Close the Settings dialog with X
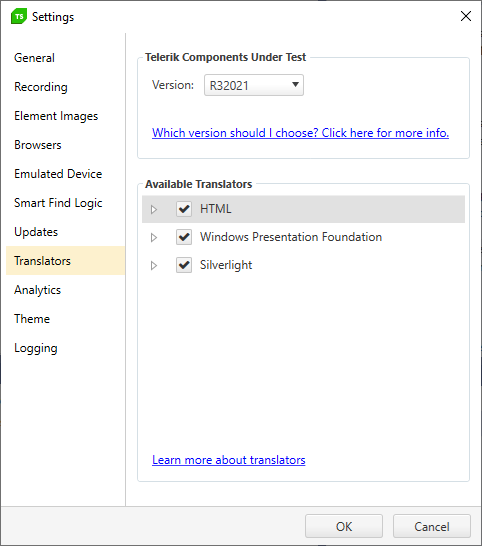 tap(466, 16)
